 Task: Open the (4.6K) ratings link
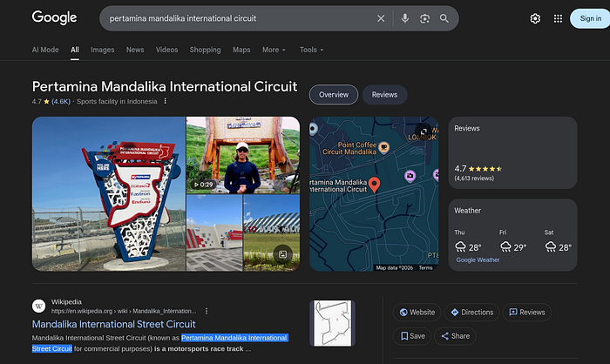(61, 102)
